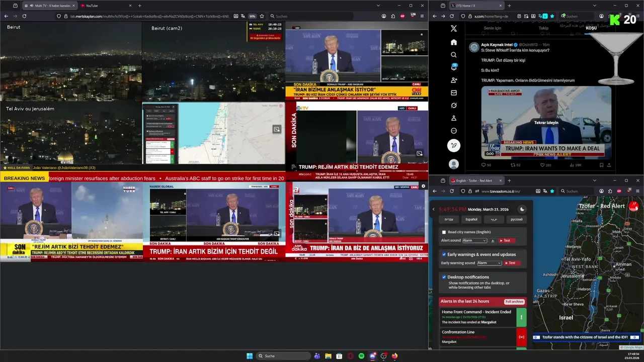The image size is (644, 362).
Task: Bookmark the Açık Kaynak Intel post
Action: coord(601,165)
